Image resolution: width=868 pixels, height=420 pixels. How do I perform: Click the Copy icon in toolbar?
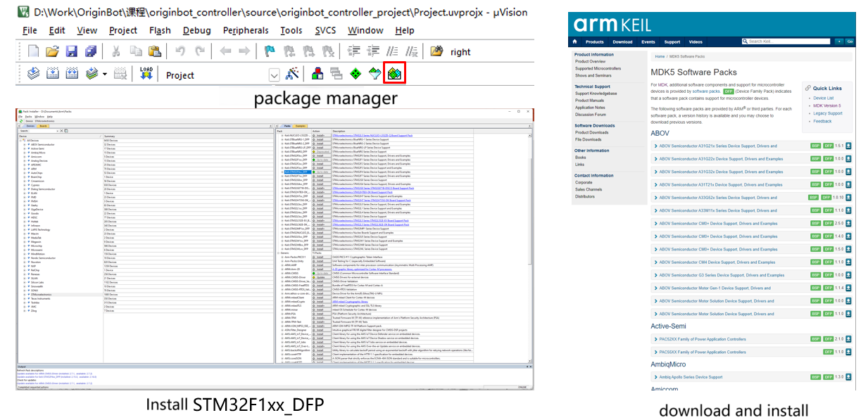point(136,51)
